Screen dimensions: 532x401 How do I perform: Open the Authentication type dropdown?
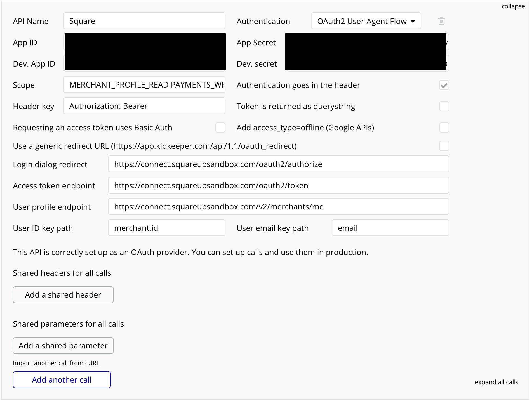click(366, 21)
